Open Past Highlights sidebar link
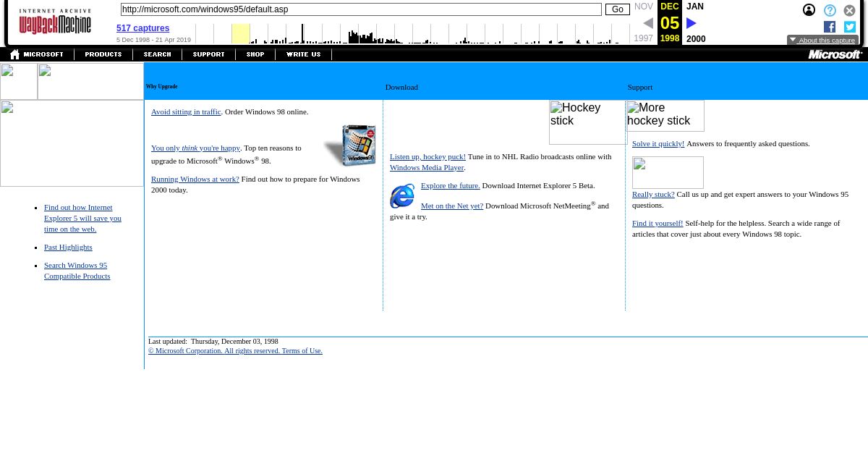The height and width of the screenshot is (456, 868). (x=68, y=247)
